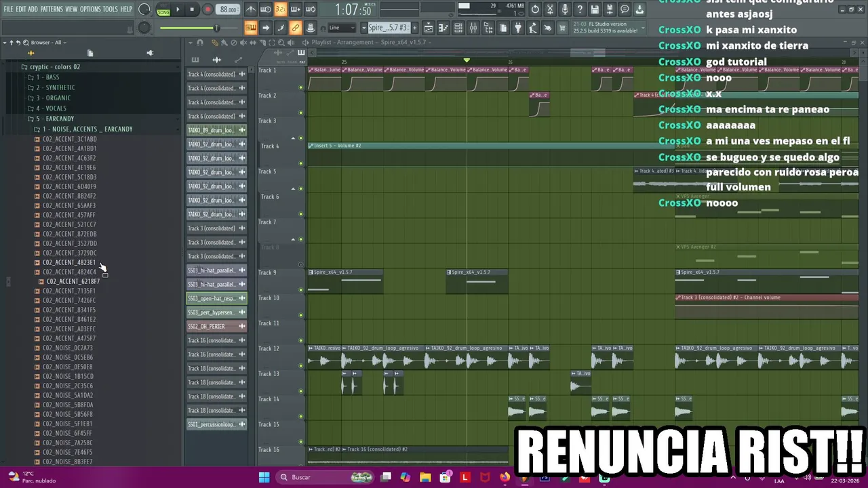Select the playlist Zoom tool
868x488 pixels.
pos(280,42)
